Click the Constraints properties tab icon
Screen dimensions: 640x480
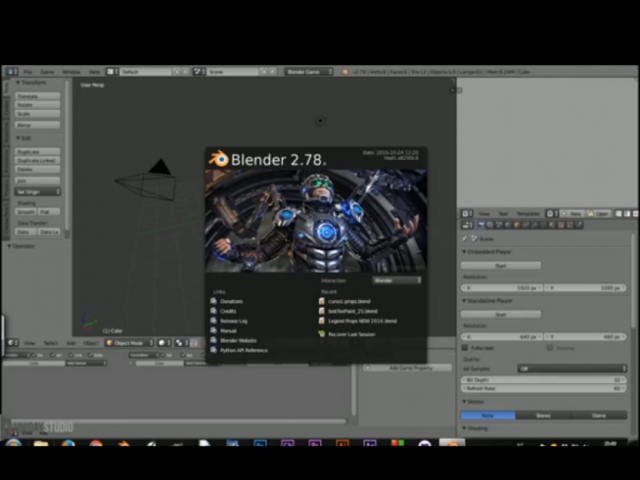pos(526,225)
